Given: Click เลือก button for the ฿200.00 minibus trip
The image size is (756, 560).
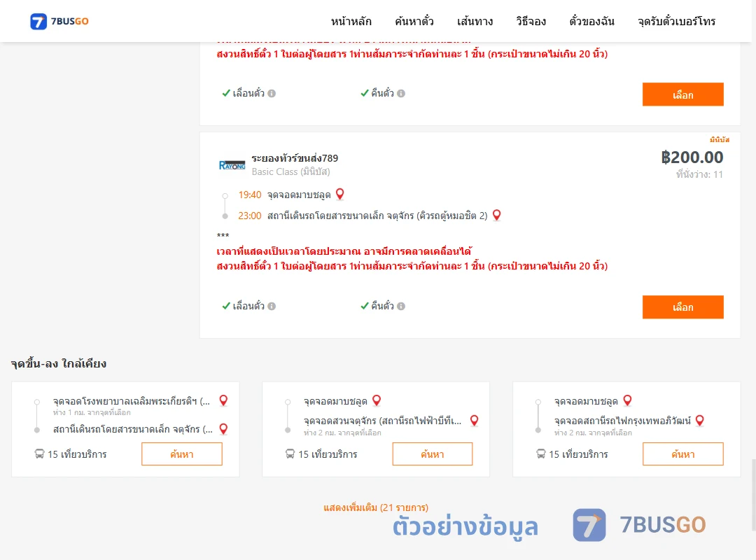Looking at the screenshot, I should point(682,307).
